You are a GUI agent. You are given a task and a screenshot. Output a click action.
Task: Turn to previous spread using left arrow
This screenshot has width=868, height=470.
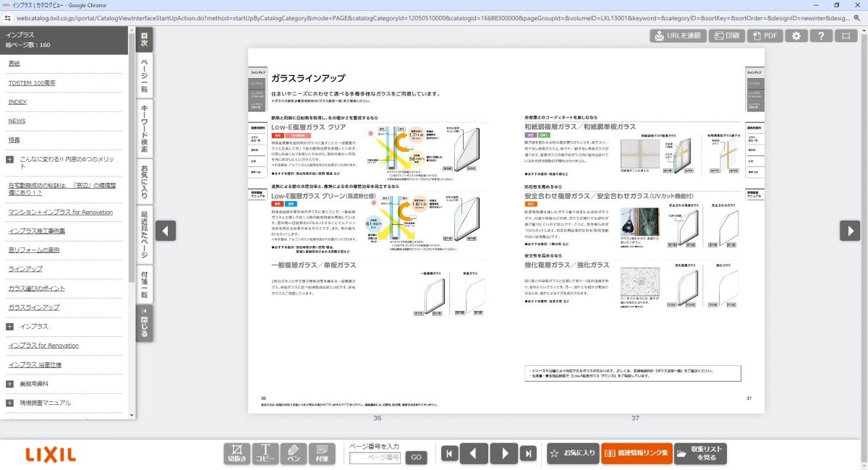166,231
